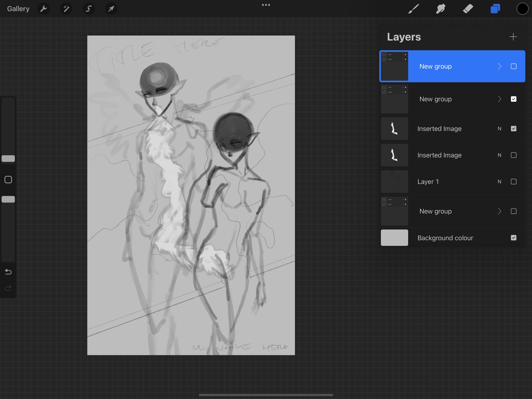Screen dimensions: 532x399
Task: Tap the sidebar modify square button
Action: (x=8, y=180)
